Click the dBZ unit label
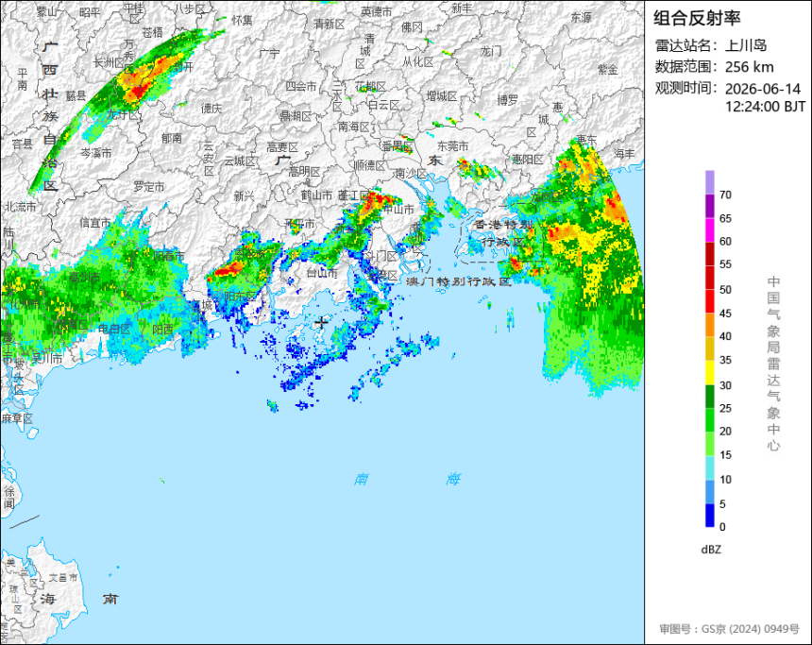Viewport: 812px width, 645px height. (711, 550)
